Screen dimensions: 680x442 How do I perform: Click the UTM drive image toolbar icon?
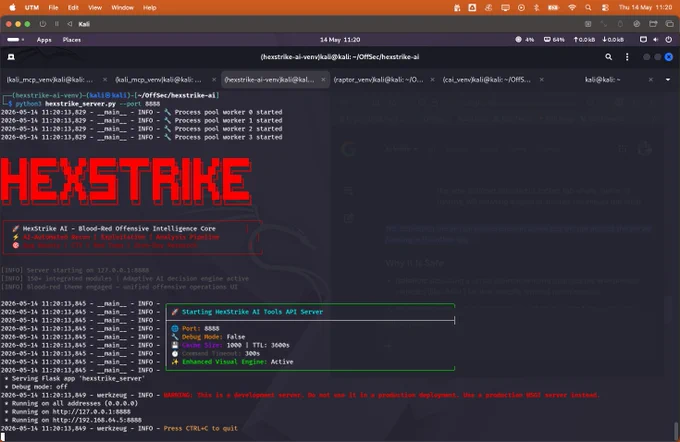click(x=637, y=24)
